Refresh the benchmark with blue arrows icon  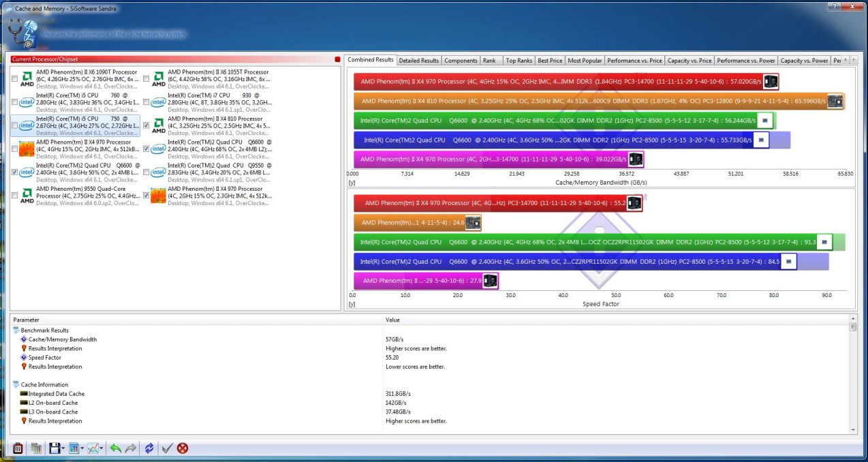pyautogui.click(x=149, y=448)
